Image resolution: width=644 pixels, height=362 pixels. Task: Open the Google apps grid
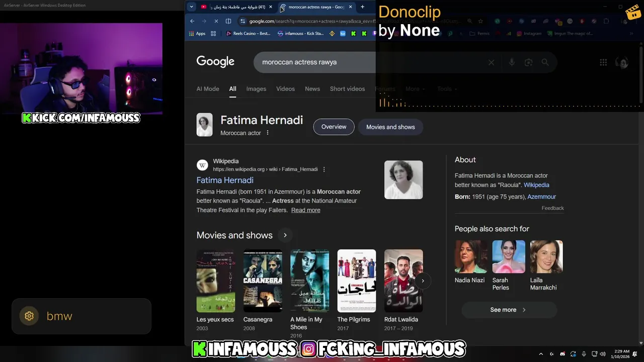(603, 62)
